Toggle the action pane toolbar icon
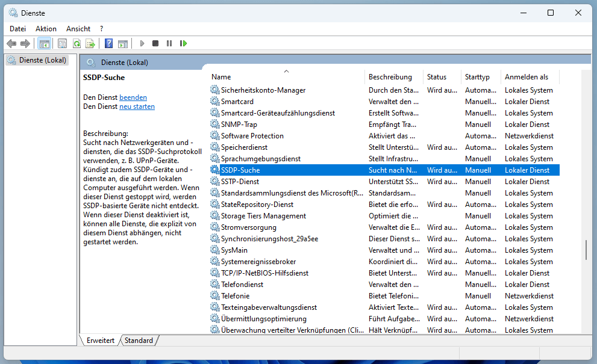This screenshot has height=364, width=597. (123, 43)
